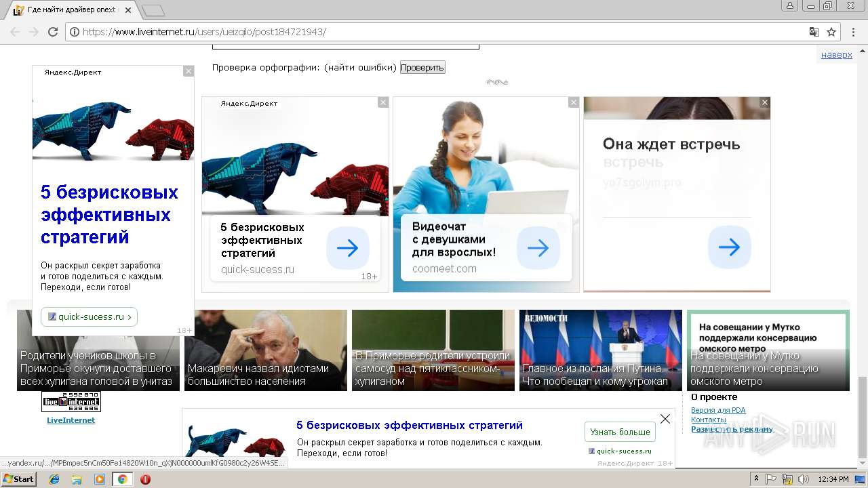Image resolution: width=868 pixels, height=488 pixels.
Task: Open the '5 безрисковых эффективных стратегий' headline in the sidebar
Action: click(109, 215)
